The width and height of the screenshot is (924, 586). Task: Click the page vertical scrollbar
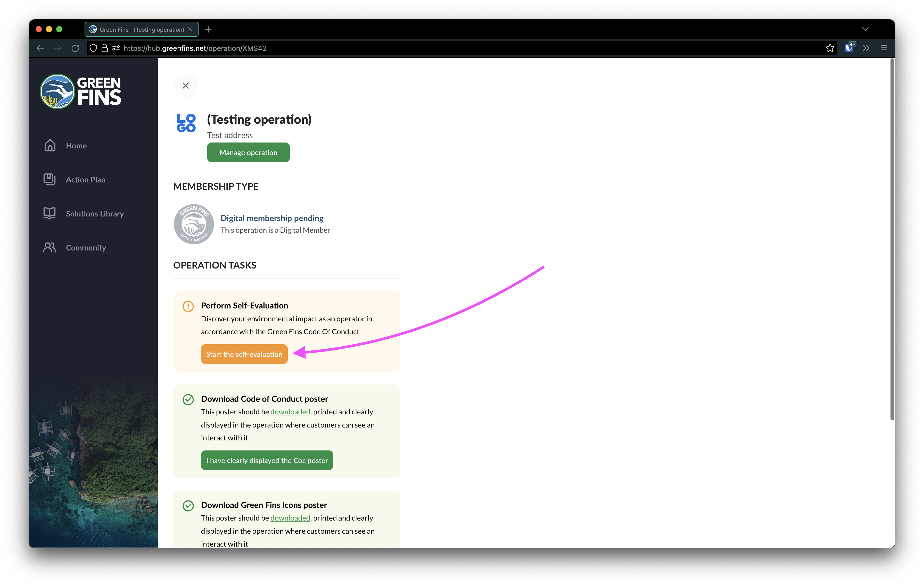pyautogui.click(x=892, y=240)
